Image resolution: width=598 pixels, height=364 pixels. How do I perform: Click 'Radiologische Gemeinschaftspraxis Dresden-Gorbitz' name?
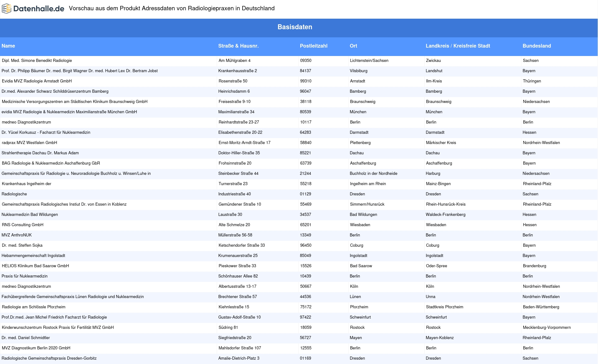coord(49,358)
